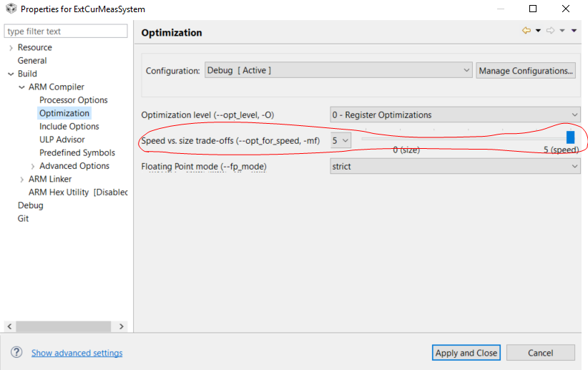The image size is (588, 370).
Task: Select Include Options in the tree
Action: coord(69,127)
